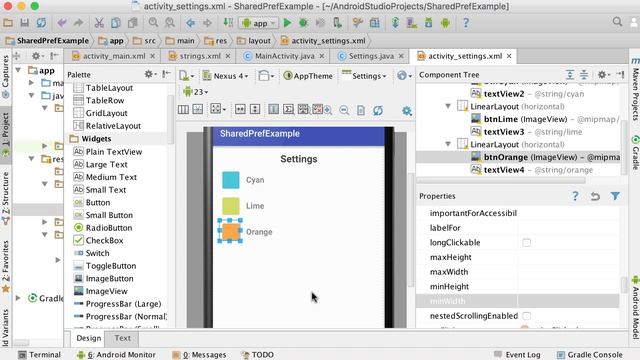Image resolution: width=640 pixels, height=360 pixels.
Task: Open the Event Log
Action: point(517,355)
